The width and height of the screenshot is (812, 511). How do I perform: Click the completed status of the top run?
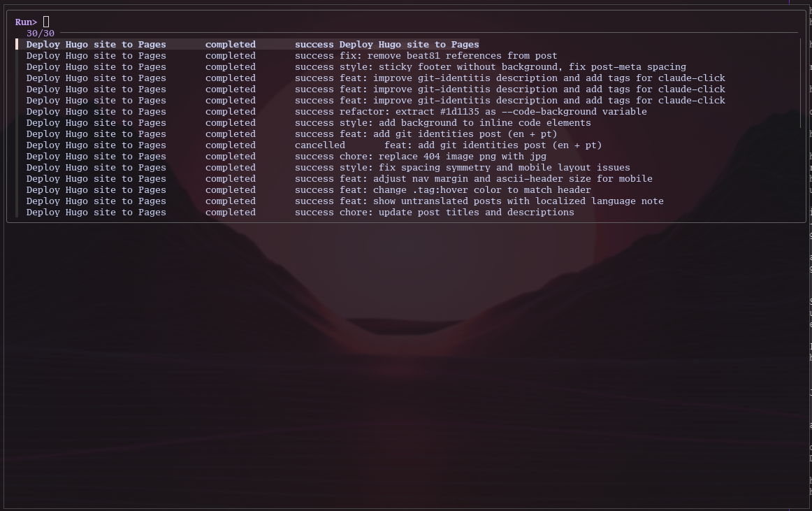coord(231,44)
